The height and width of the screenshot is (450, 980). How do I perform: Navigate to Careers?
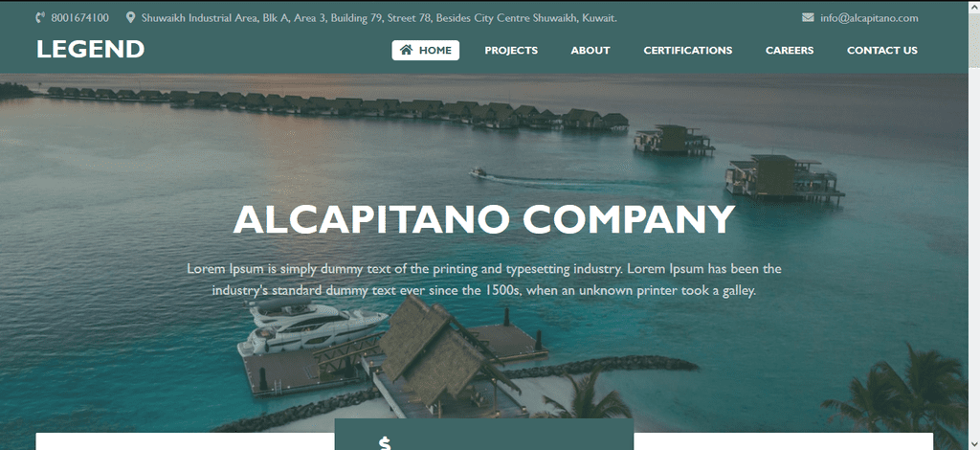click(790, 51)
